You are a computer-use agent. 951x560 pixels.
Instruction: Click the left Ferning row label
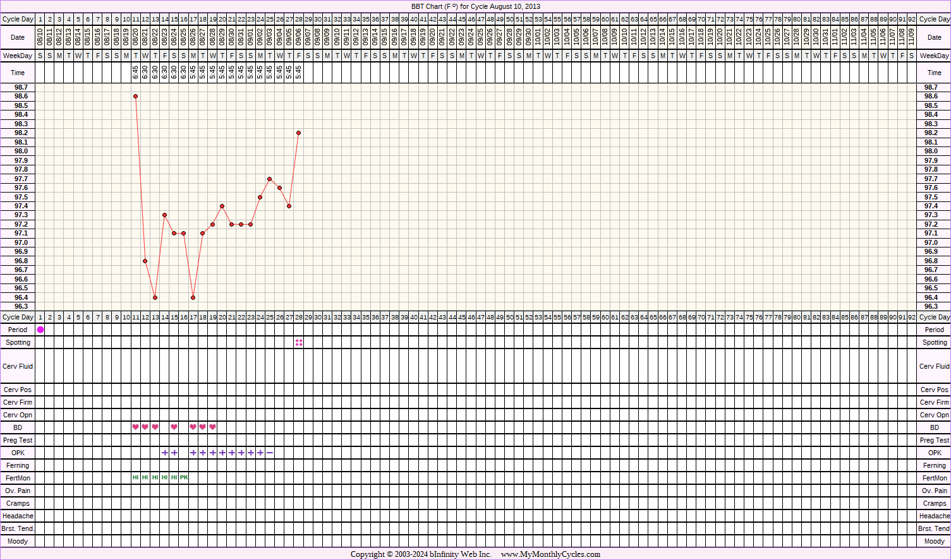coord(18,465)
